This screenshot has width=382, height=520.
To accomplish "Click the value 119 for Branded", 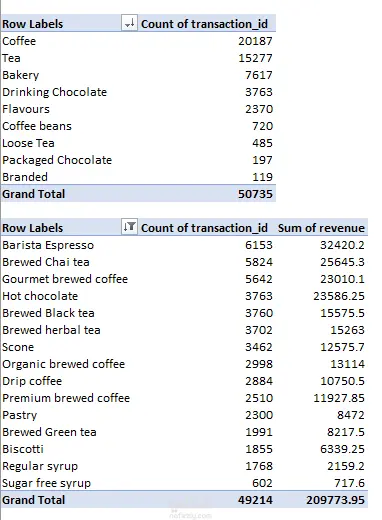I will pyautogui.click(x=263, y=177).
